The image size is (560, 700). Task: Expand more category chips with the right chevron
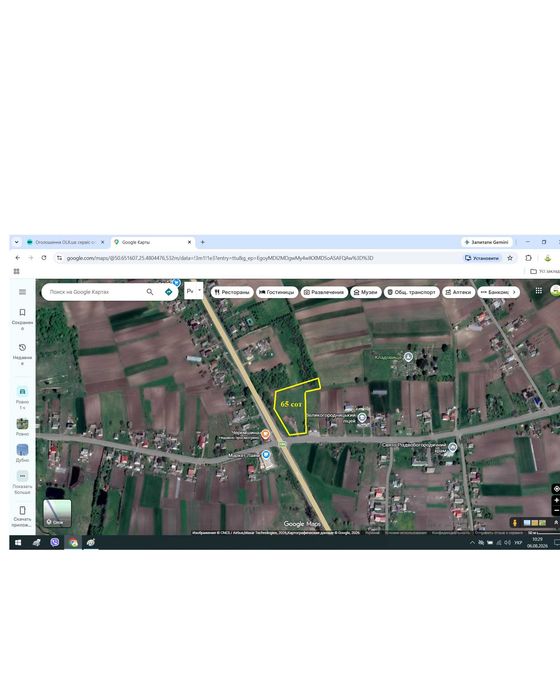pyautogui.click(x=514, y=292)
